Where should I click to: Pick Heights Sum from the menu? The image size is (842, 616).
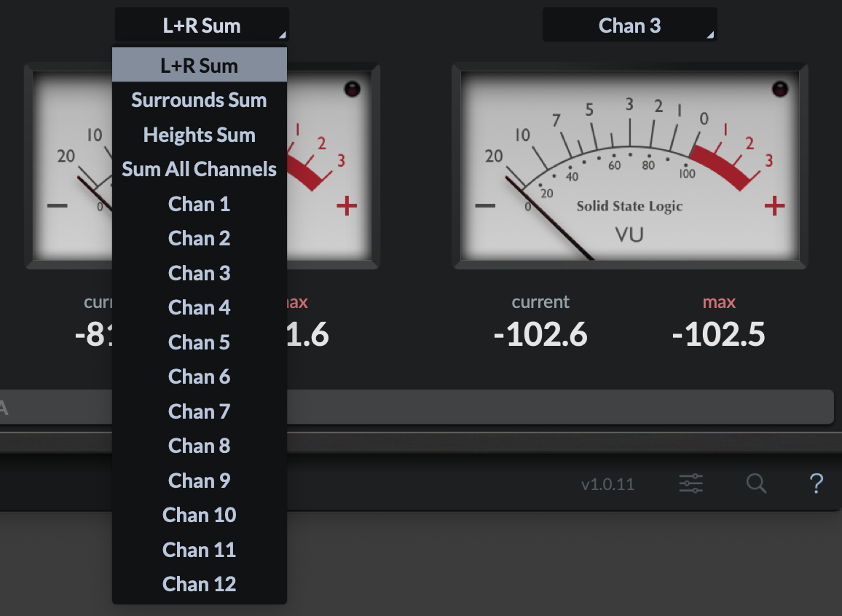pyautogui.click(x=199, y=135)
